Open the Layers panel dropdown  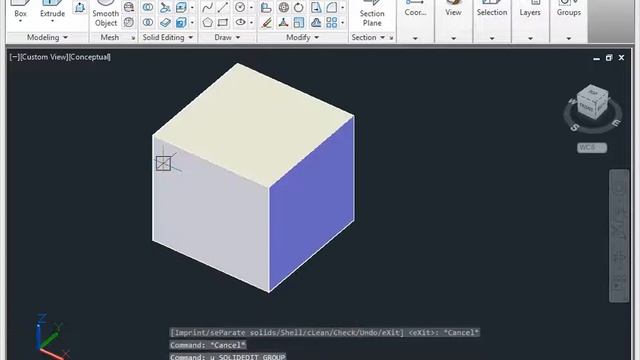coord(530,38)
